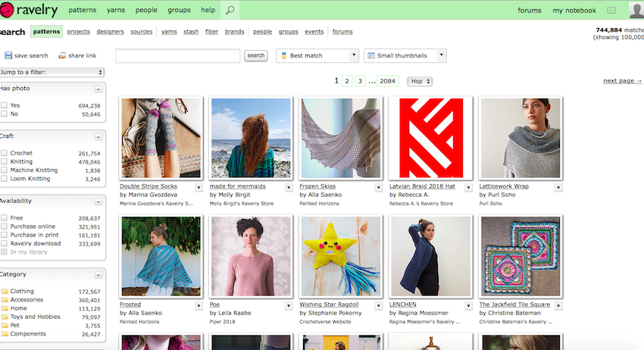644x350 pixels.
Task: Open The Jackfield Tile Square thumbnail
Action: (x=521, y=256)
